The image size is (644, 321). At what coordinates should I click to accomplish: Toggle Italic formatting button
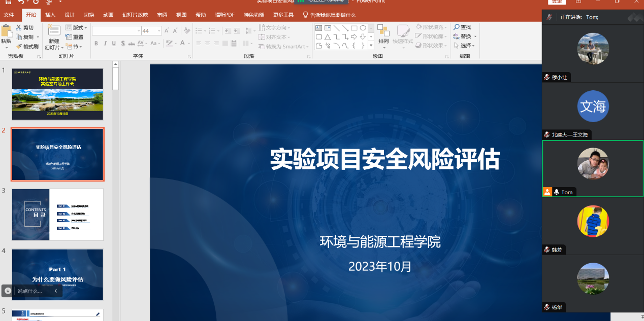click(x=106, y=44)
